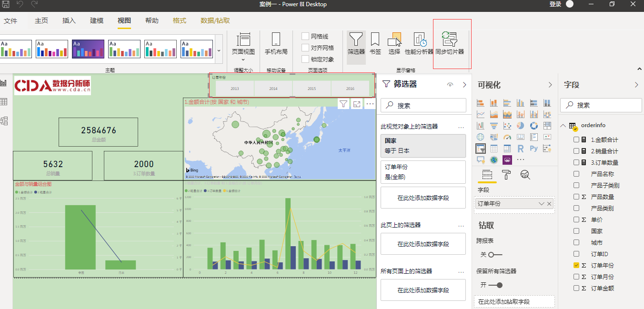Switch to the 主页 ribbon tab
644x309 pixels.
(41, 20)
